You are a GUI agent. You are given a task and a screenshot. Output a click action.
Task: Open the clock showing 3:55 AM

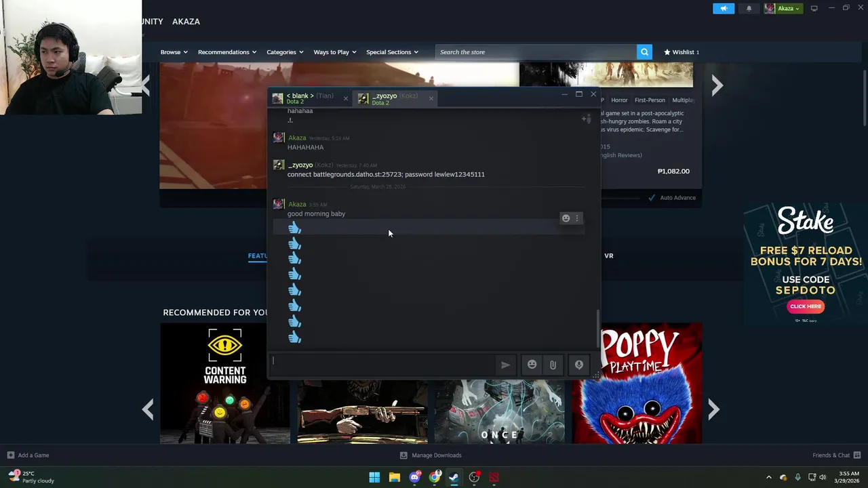coord(848,477)
